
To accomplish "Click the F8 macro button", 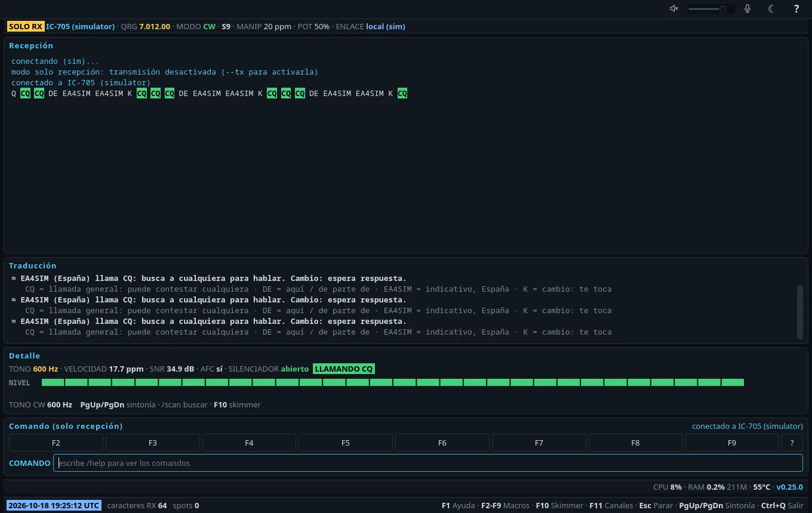I will (x=635, y=443).
